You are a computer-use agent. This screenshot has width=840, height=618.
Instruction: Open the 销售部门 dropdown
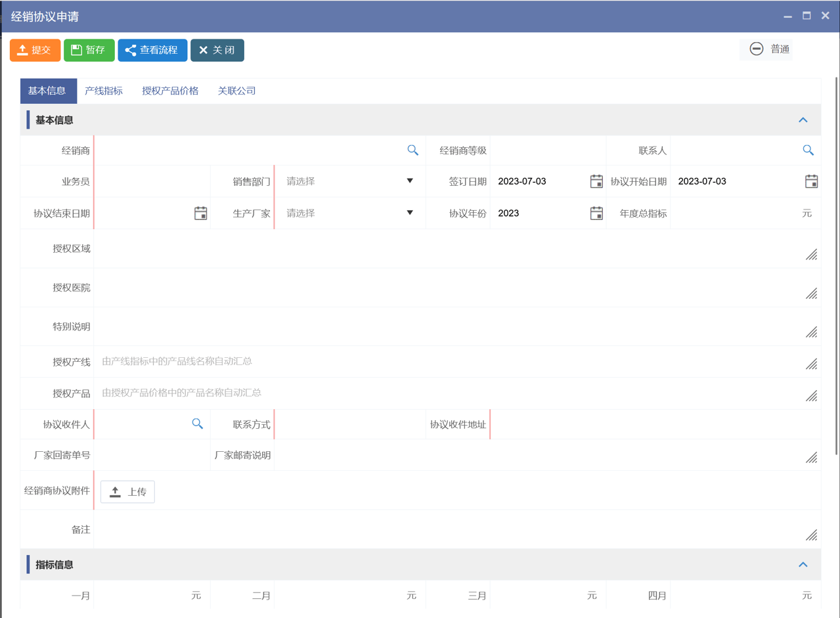(349, 182)
